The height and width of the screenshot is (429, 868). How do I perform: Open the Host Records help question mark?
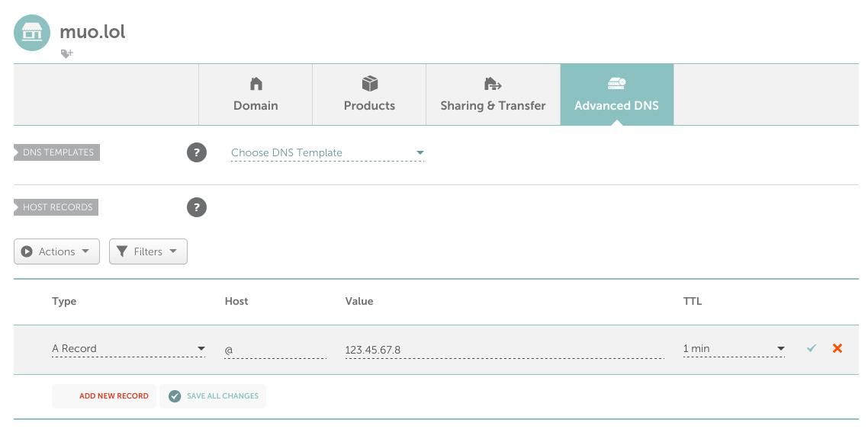(x=197, y=207)
